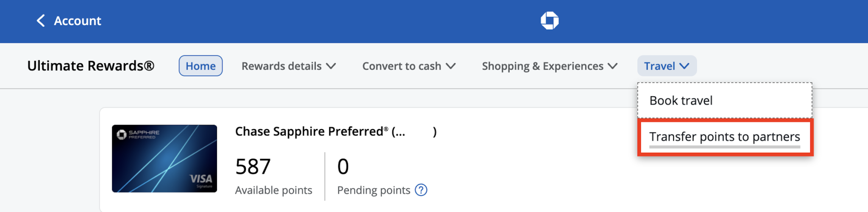Choose Transfer points to partners
This screenshot has height=212, width=868.
tap(724, 137)
